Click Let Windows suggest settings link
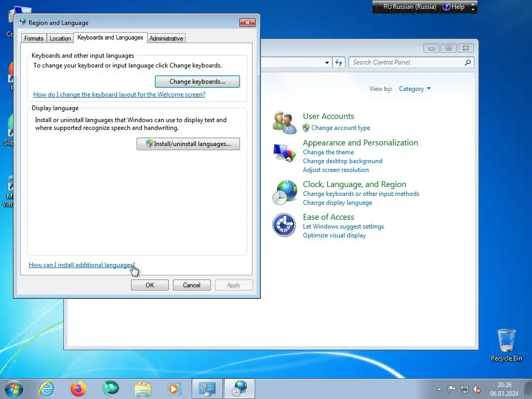 343,227
